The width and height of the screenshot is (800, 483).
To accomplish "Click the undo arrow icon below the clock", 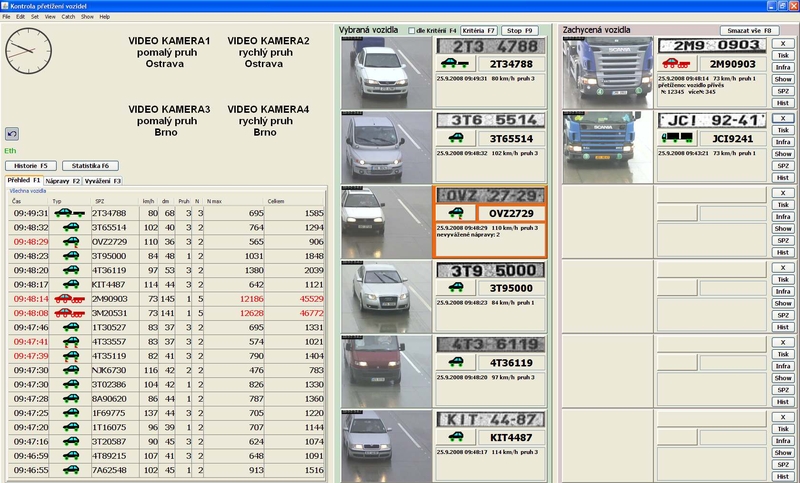I will point(12,133).
